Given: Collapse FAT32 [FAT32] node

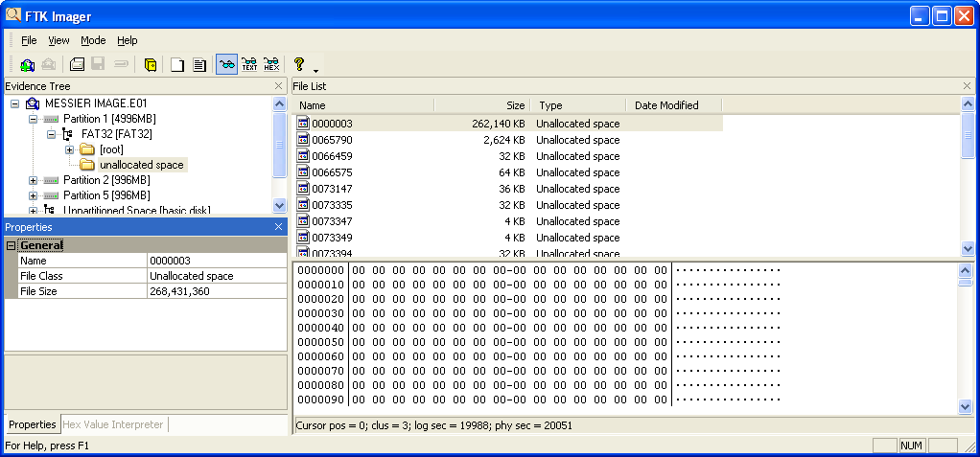Looking at the screenshot, I should pyautogui.click(x=51, y=134).
